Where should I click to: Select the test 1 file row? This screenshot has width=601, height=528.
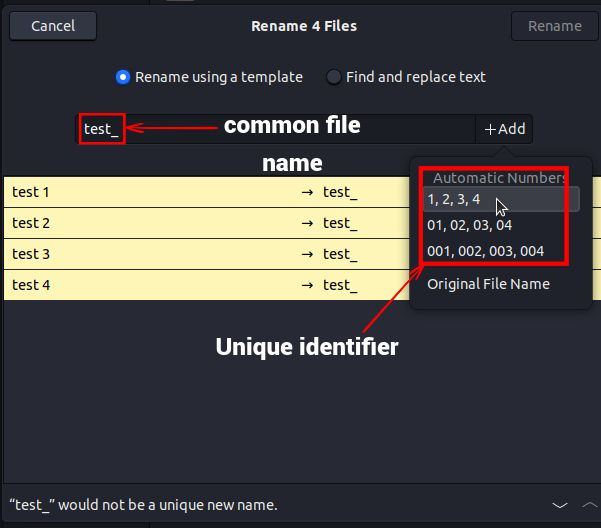(150, 192)
